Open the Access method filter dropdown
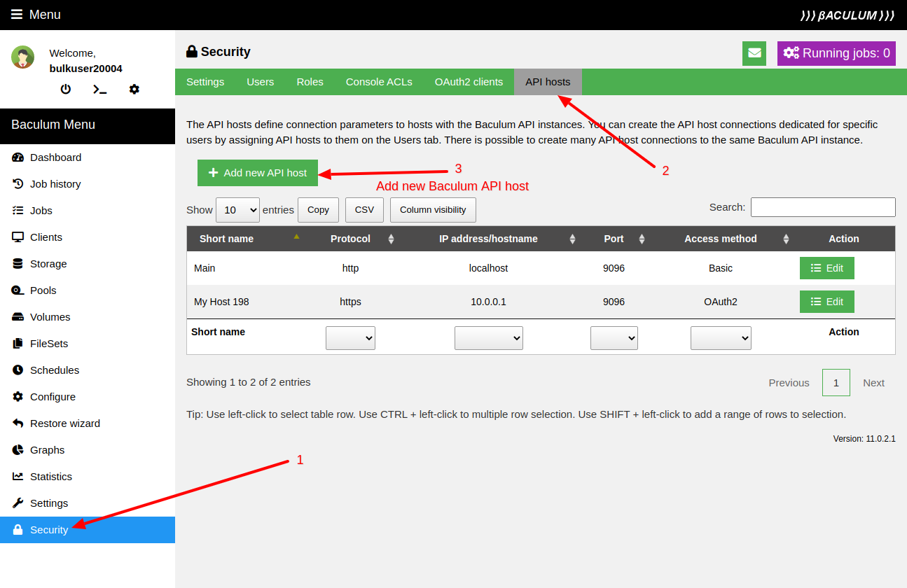 point(721,338)
